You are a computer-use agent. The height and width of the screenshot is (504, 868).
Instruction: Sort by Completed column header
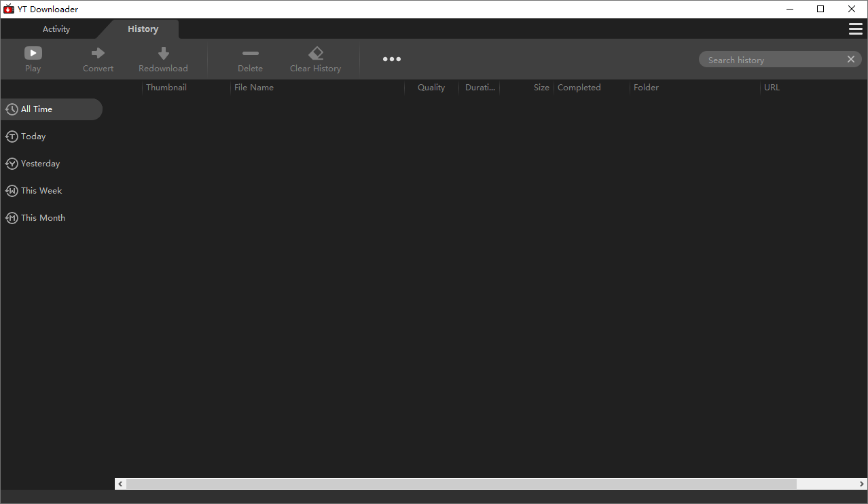(579, 88)
